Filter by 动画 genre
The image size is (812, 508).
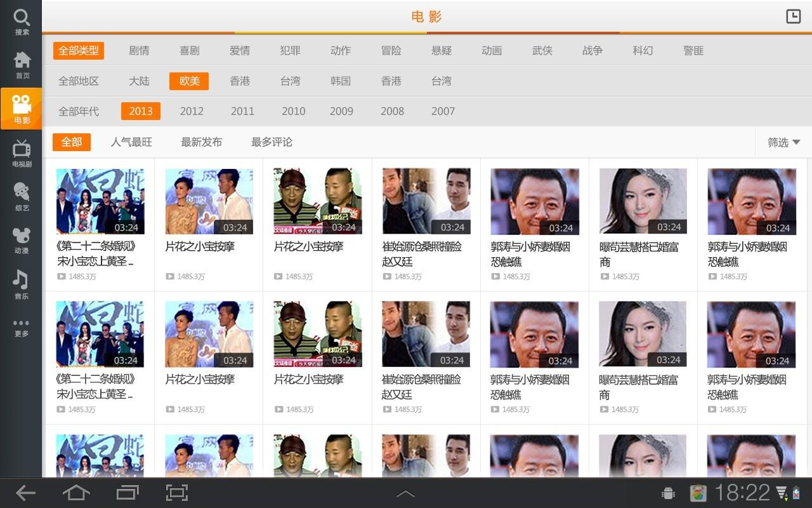pyautogui.click(x=492, y=50)
